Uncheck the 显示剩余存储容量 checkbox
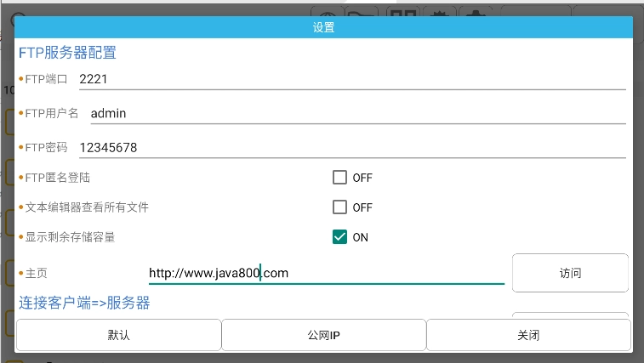The width and height of the screenshot is (644, 363). [340, 237]
